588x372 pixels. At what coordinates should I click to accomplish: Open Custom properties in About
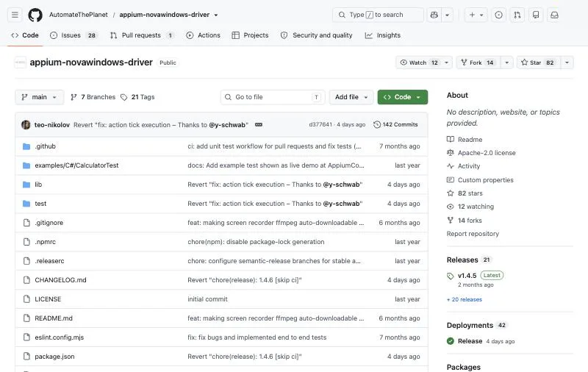coord(480,180)
